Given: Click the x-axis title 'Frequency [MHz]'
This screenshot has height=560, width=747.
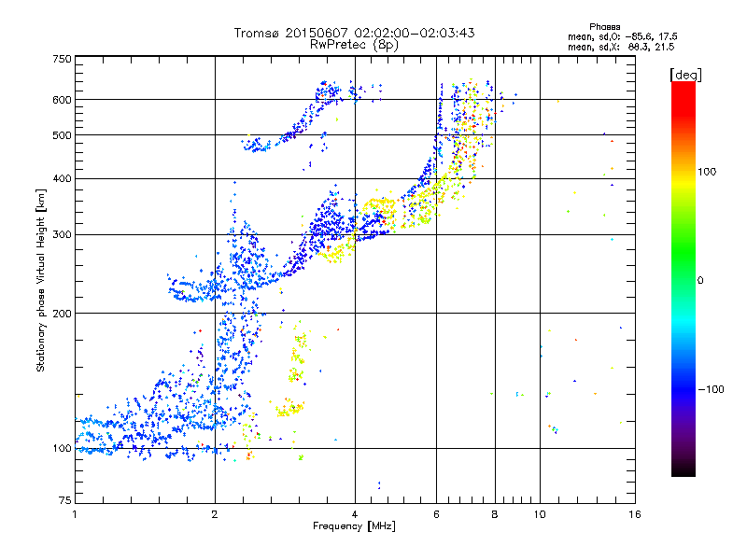Looking at the screenshot, I should click(354, 526).
